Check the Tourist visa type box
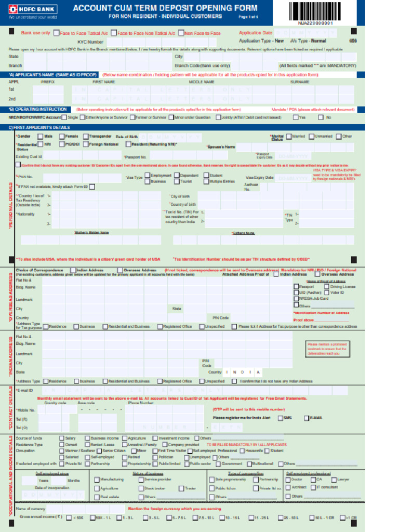399x532 pixels. point(177,181)
